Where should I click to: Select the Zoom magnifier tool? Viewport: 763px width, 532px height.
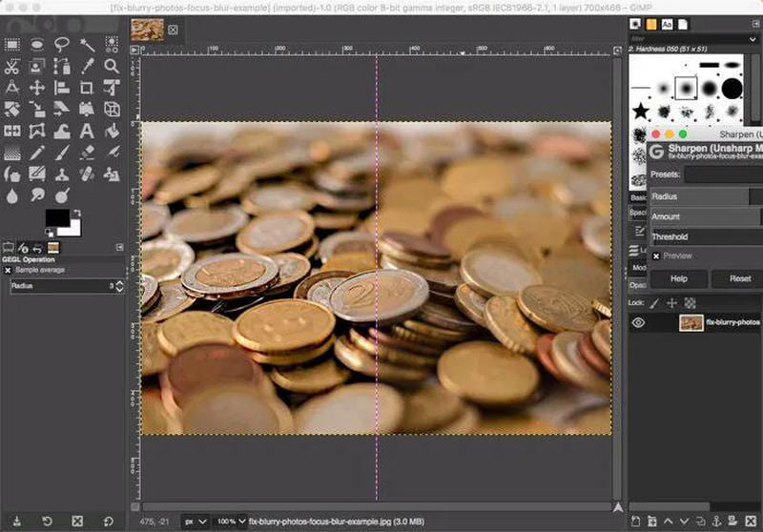(112, 66)
